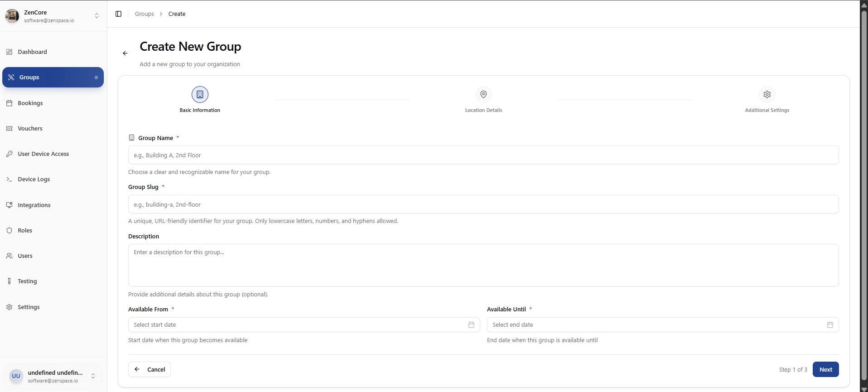Expand the ZenCore organization switcher chevron

[96, 16]
